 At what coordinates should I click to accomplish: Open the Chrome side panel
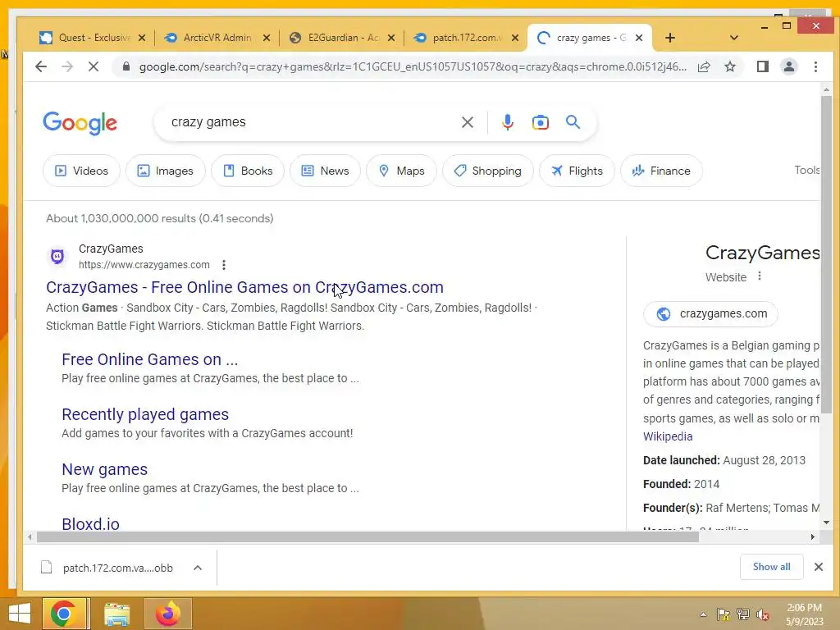click(762, 66)
